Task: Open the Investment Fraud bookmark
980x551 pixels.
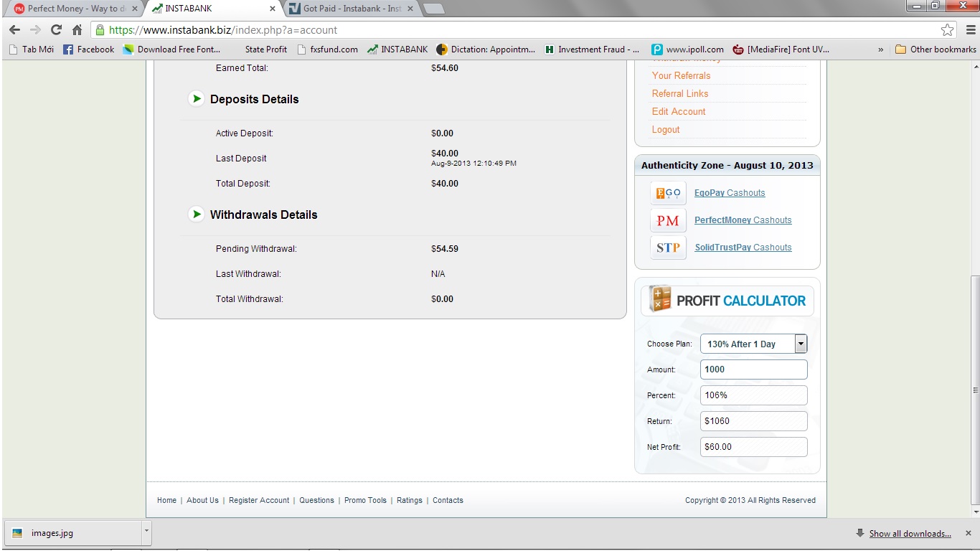Action: click(592, 50)
